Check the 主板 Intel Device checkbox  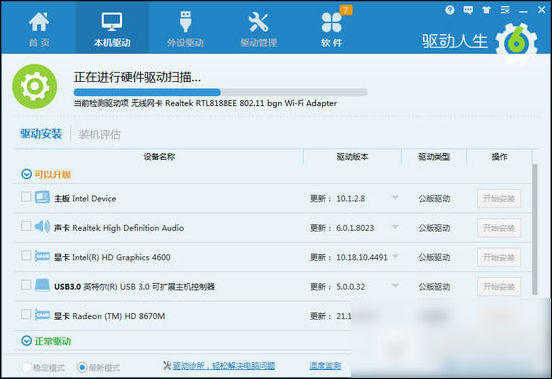click(x=26, y=197)
